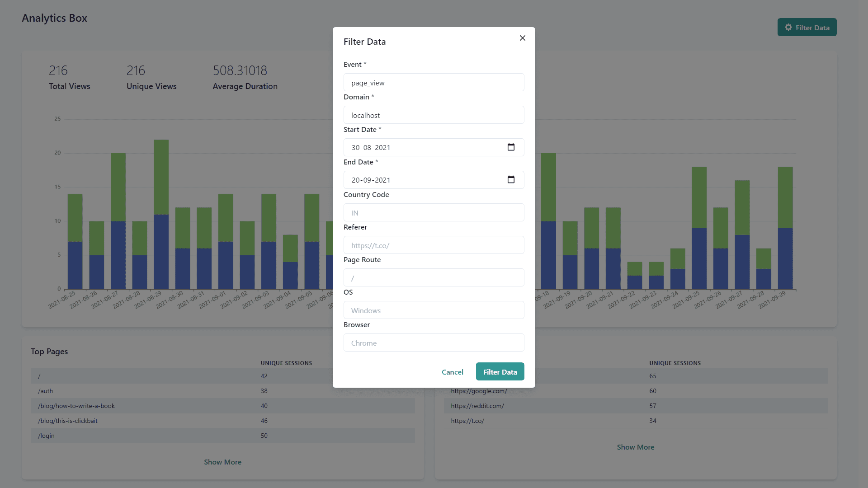The width and height of the screenshot is (868, 488).
Task: Open the End Date calendar picker icon
Action: (x=511, y=180)
